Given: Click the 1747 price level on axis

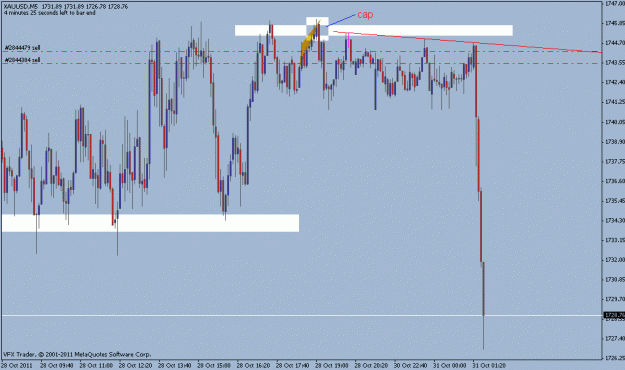Looking at the screenshot, I should [614, 3].
